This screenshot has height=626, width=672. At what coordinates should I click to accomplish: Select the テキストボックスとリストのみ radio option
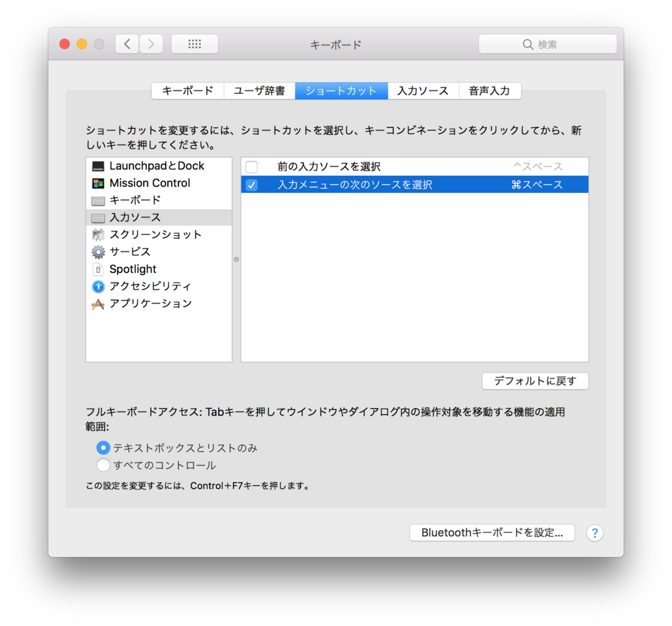tap(103, 448)
